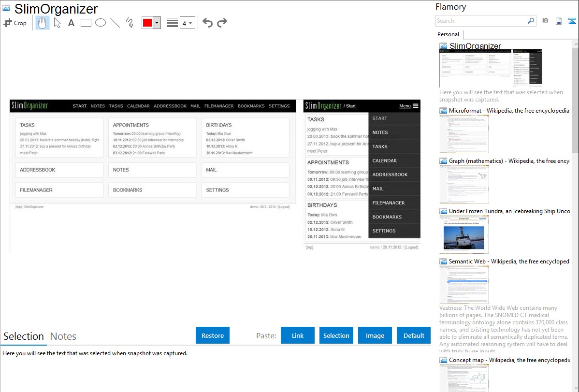Redo the last edit
579x392 pixels.
pyautogui.click(x=222, y=23)
